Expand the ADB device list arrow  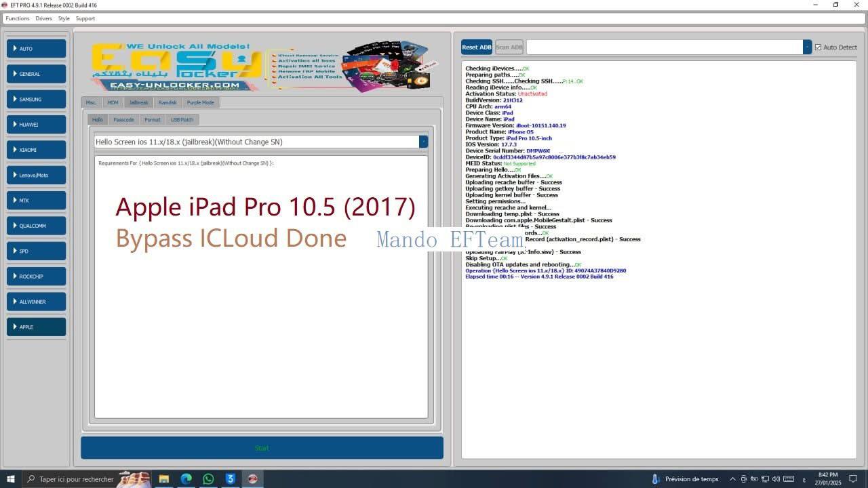coord(807,47)
